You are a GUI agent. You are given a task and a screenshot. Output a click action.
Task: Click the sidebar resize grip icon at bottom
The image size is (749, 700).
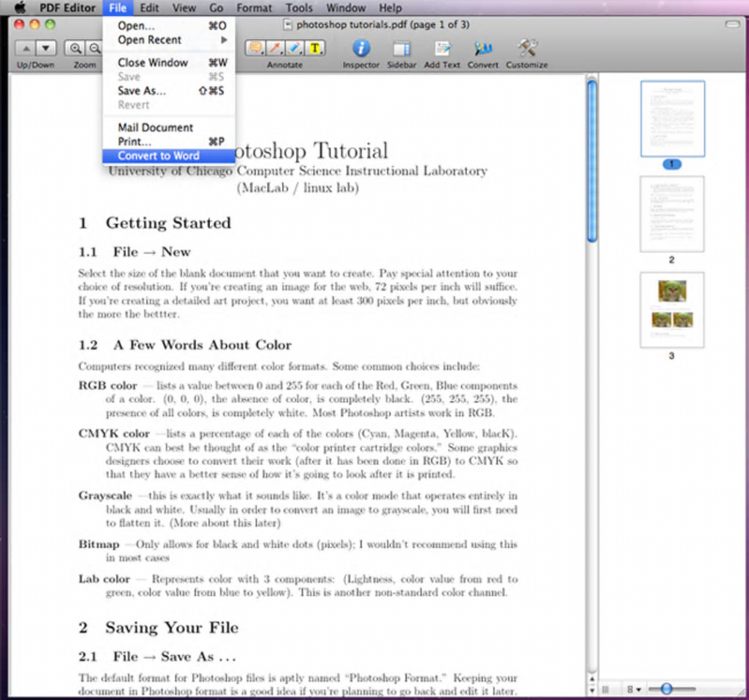[605, 689]
